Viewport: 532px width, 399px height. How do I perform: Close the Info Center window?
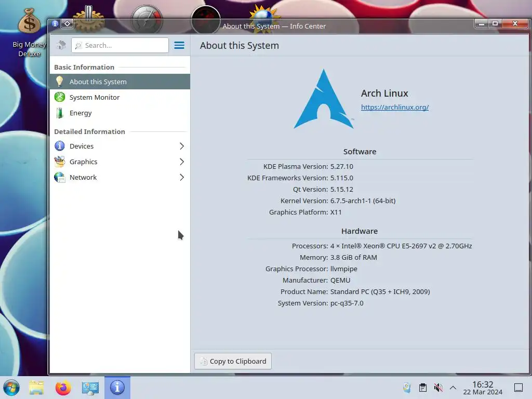pyautogui.click(x=515, y=23)
